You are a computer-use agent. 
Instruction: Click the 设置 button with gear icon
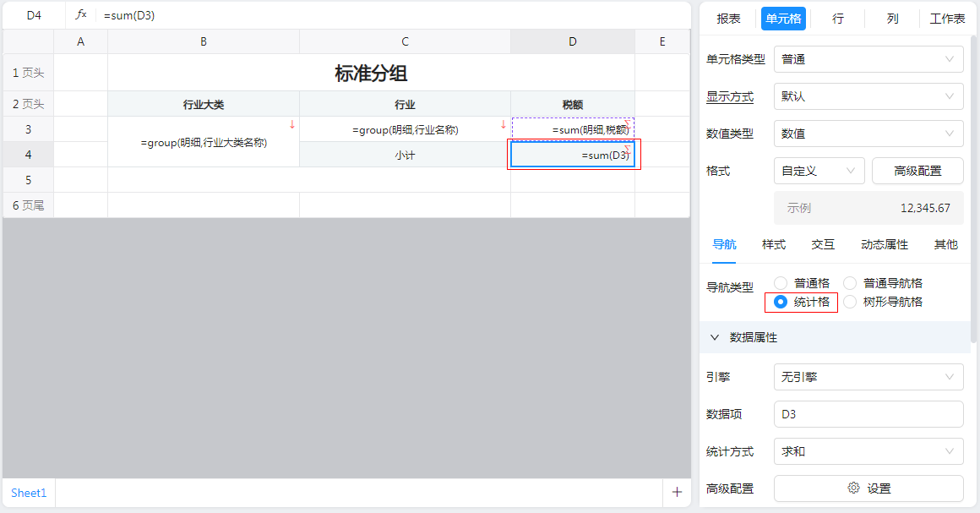(x=868, y=488)
